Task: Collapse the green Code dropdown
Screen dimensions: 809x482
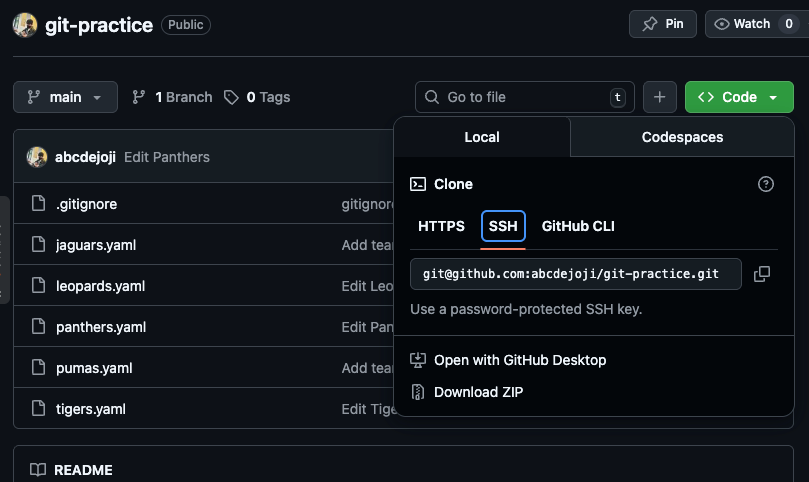Action: coord(738,97)
